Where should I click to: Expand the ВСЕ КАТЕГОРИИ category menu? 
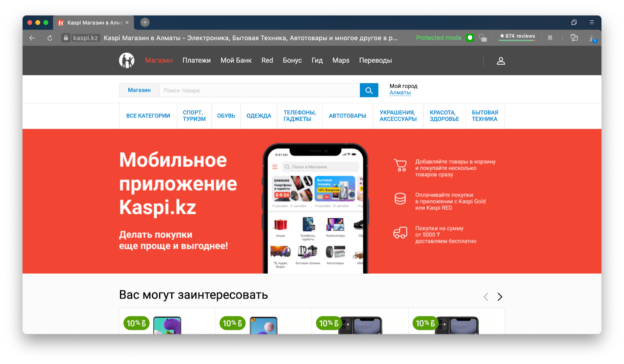[148, 116]
